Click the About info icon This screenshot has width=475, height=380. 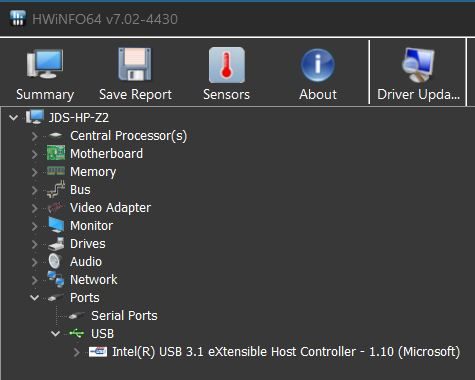pos(318,65)
